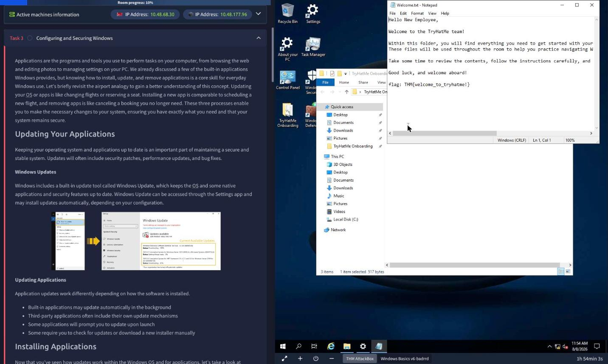The height and width of the screenshot is (364, 608).
Task: Switch to Windows Basics v6-badrrd tab
Action: click(x=404, y=358)
